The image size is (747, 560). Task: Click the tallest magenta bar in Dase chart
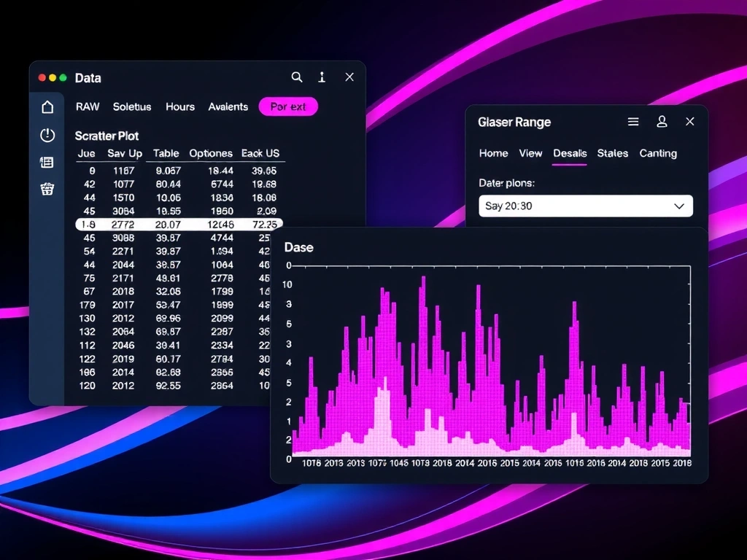click(423, 292)
